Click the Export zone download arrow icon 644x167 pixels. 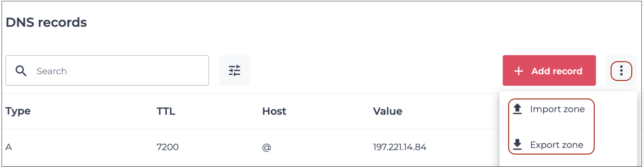(x=518, y=144)
